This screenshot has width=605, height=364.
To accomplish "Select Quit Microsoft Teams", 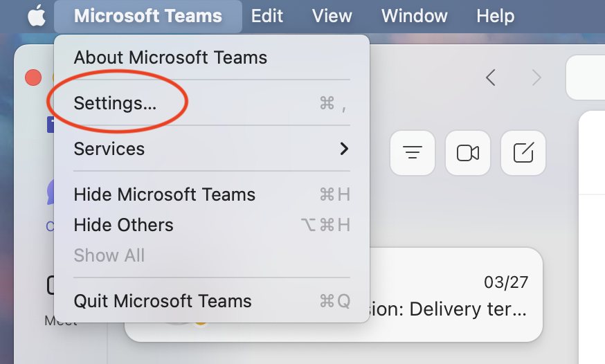I will 212,301.
